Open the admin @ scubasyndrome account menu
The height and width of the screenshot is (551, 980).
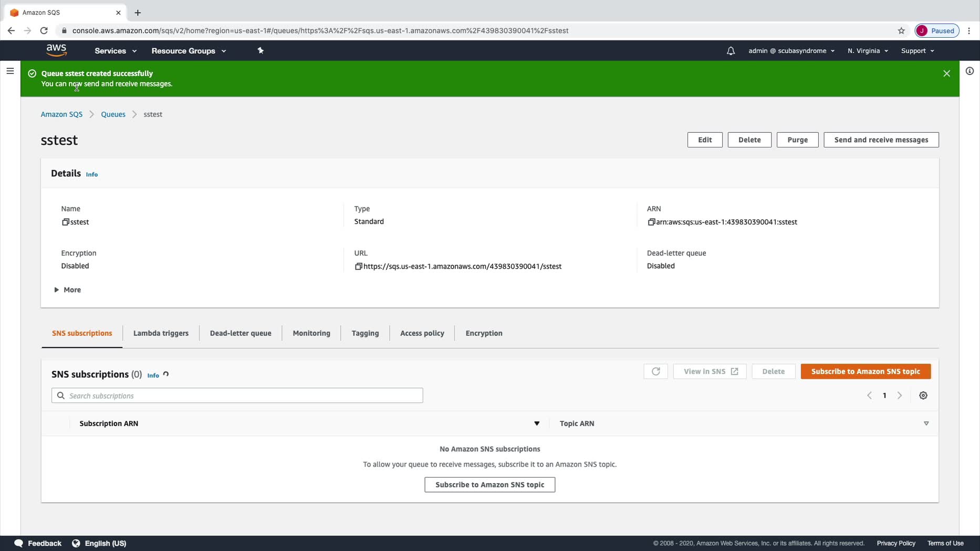tap(791, 51)
